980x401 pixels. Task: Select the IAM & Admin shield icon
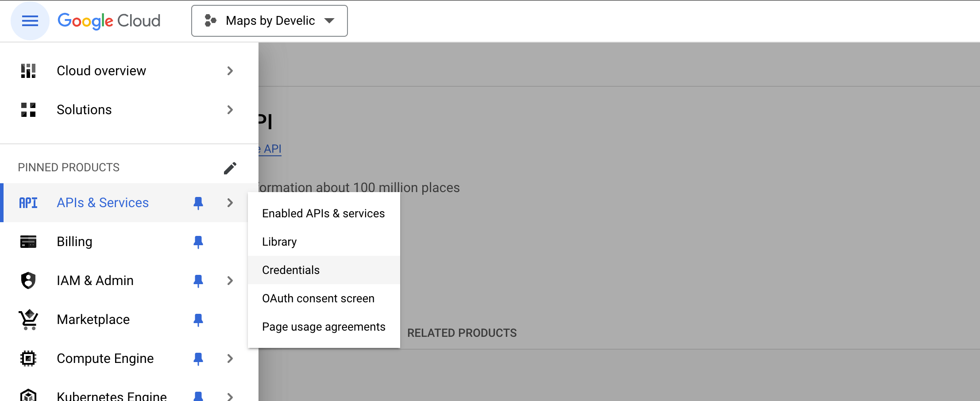28,280
